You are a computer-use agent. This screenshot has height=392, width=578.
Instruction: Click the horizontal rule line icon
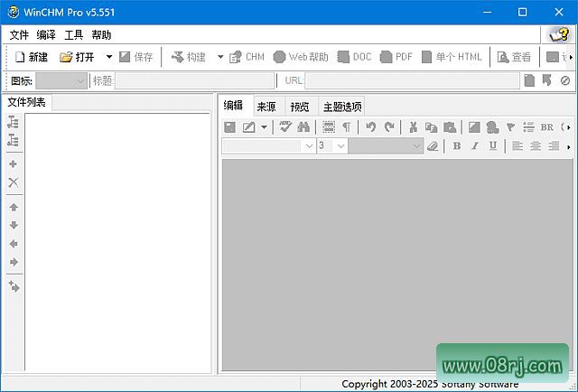(x=528, y=127)
